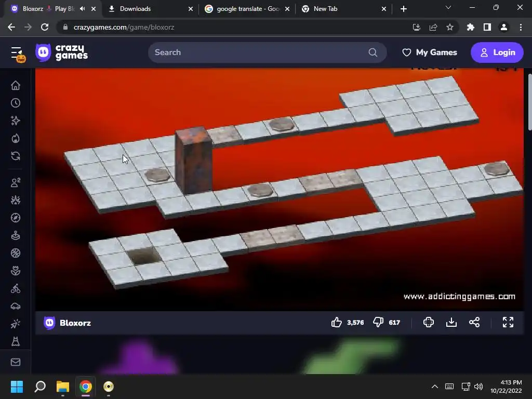This screenshot has height=399, width=532.
Task: Share the Bloxorz game
Action: click(474, 322)
